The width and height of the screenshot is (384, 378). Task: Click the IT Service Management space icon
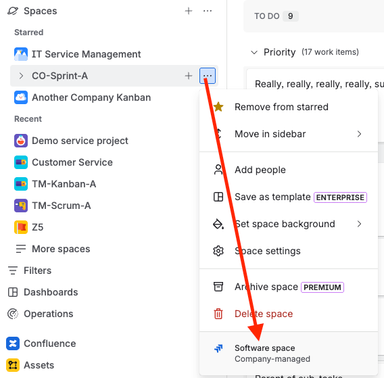point(21,54)
